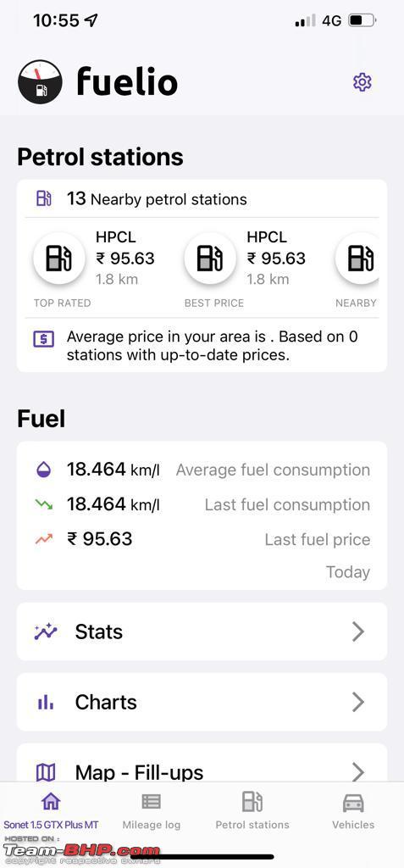The image size is (404, 868).
Task: Open the Stats section
Action: pyautogui.click(x=202, y=632)
